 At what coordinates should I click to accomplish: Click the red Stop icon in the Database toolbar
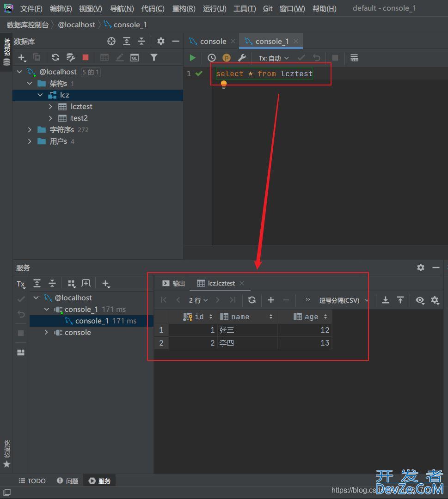(86, 57)
